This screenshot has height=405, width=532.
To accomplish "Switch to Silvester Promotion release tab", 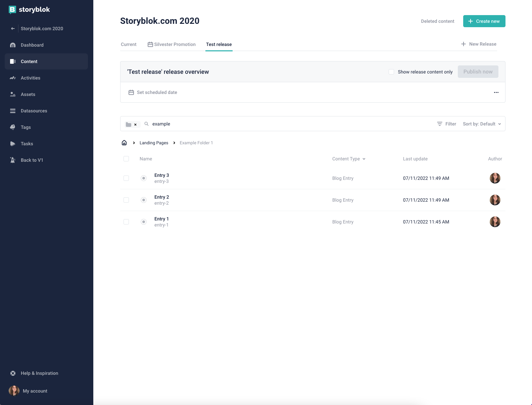I will (x=172, y=44).
